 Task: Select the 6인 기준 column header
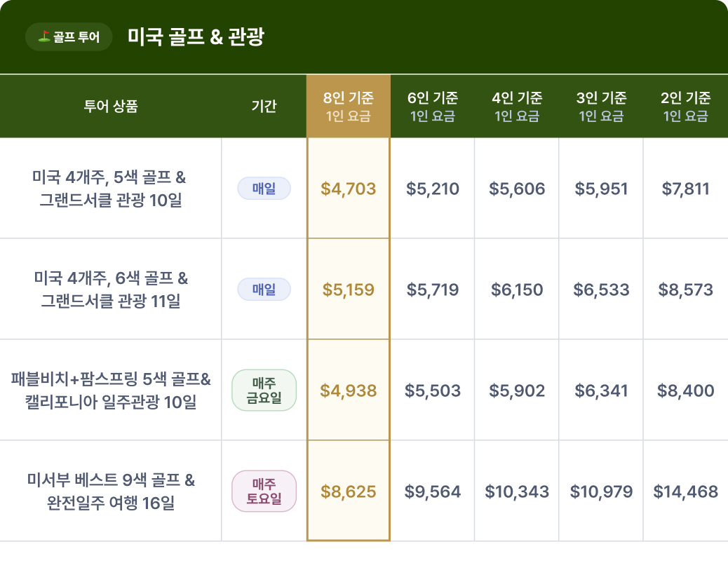(x=433, y=107)
